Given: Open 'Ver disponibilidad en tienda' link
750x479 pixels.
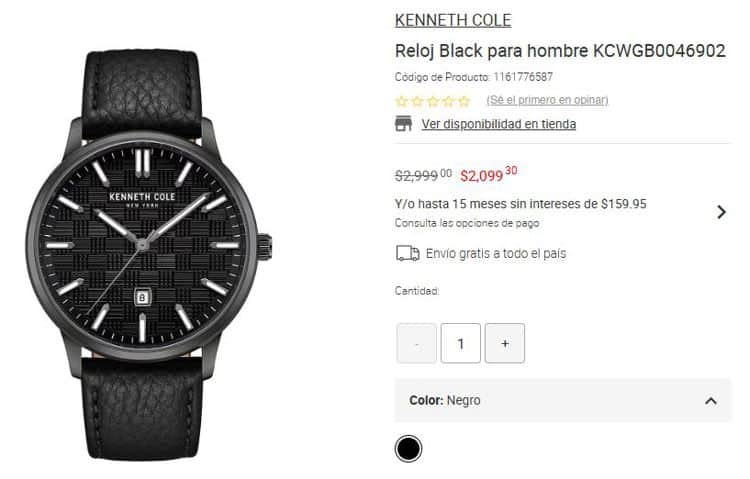Looking at the screenshot, I should [x=499, y=124].
